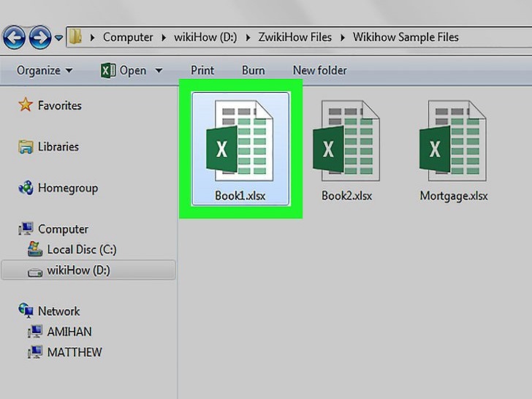Select the Mortgage.xlsx Excel file icon
532x399 pixels.
point(452,140)
